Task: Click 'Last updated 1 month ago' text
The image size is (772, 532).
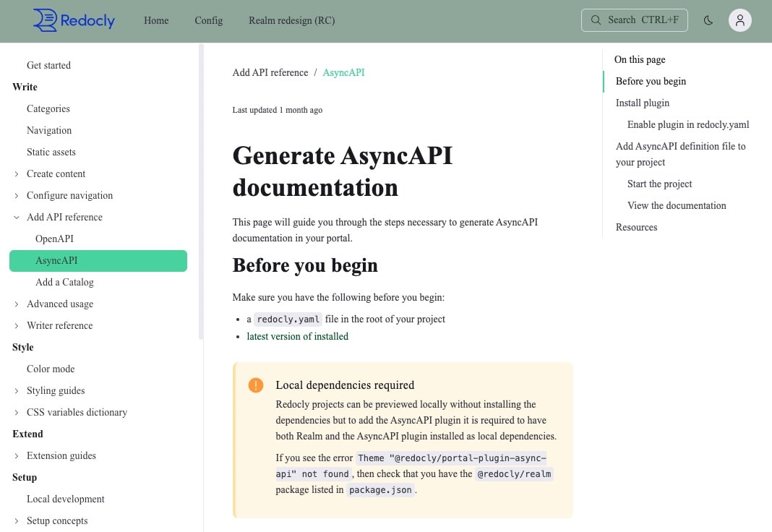Action: (x=277, y=111)
